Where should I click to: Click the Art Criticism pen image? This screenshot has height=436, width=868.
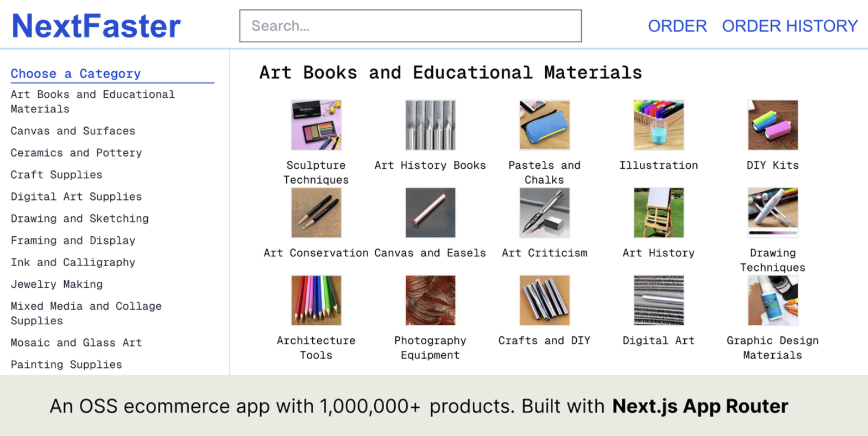[544, 212]
